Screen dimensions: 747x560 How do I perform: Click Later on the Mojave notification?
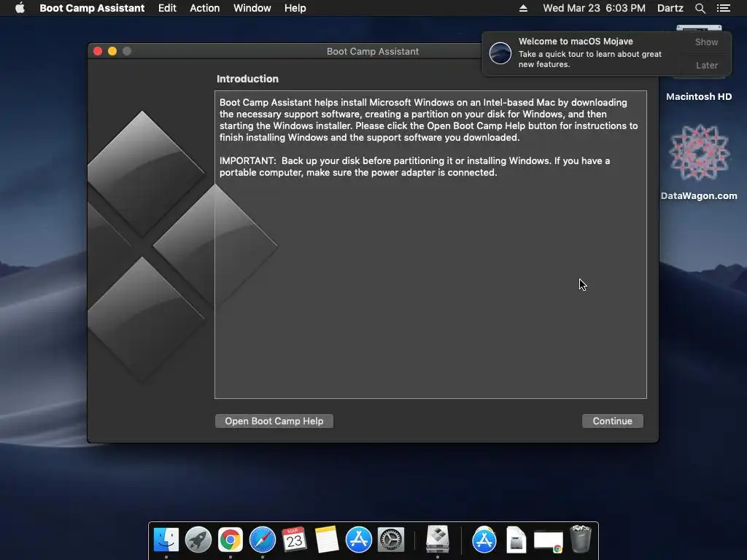[706, 65]
